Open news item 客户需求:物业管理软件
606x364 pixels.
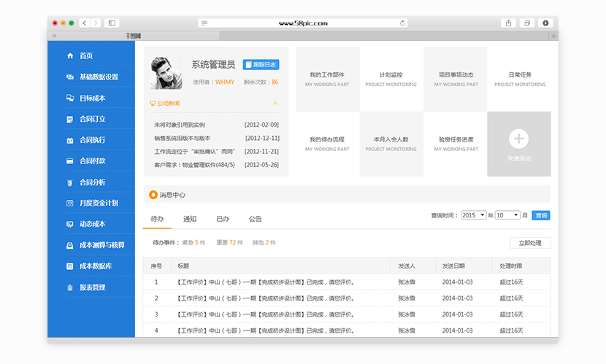194,165
